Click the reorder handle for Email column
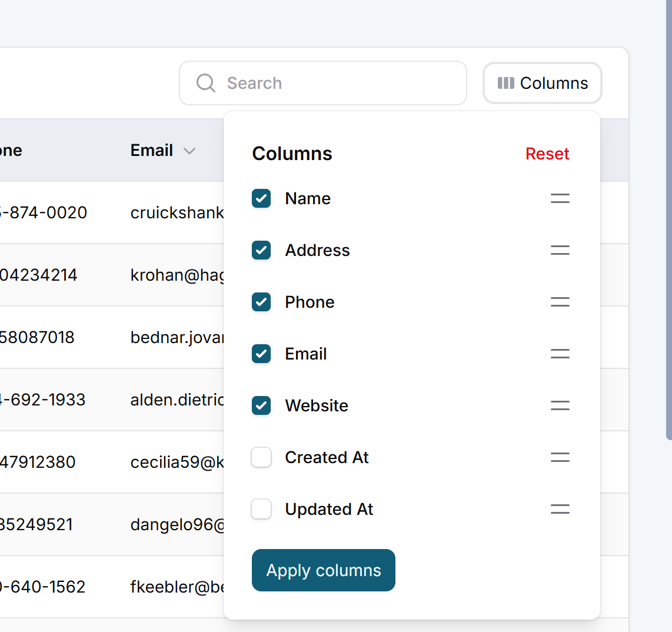672x632 pixels. point(560,354)
